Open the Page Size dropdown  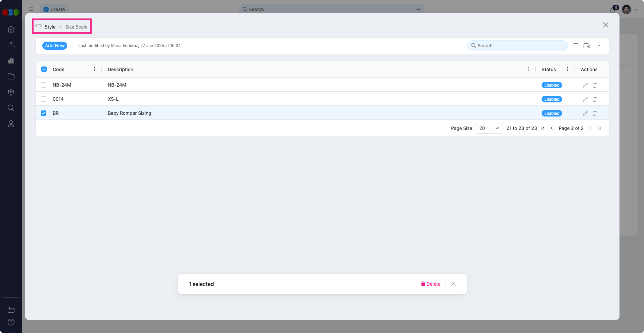point(489,128)
